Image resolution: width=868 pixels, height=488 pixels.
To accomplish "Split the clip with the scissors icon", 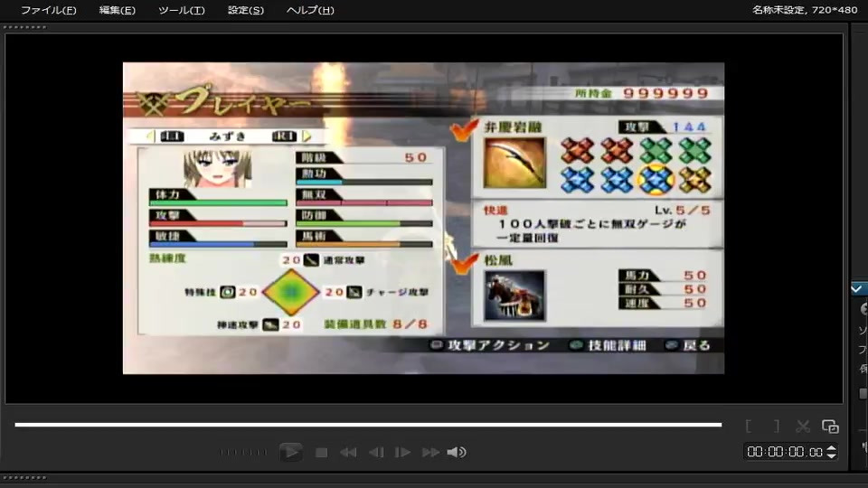I will click(803, 426).
